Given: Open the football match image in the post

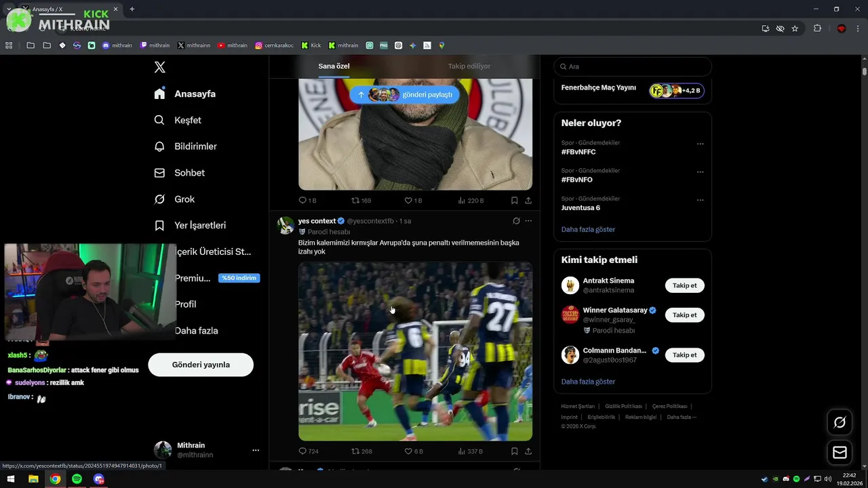Looking at the screenshot, I should [415, 352].
